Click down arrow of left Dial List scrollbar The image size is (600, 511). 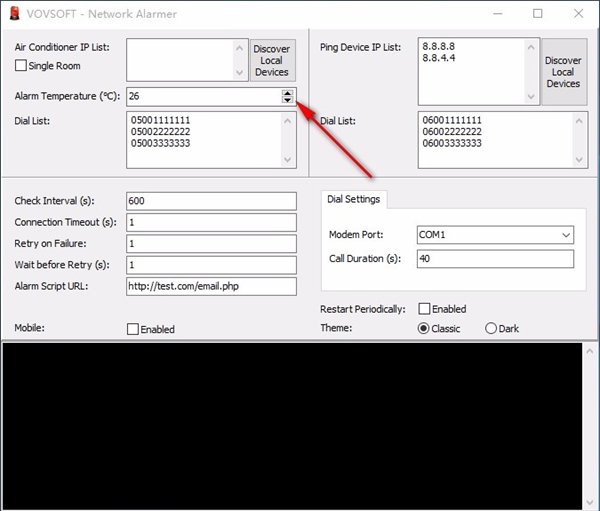coord(288,160)
